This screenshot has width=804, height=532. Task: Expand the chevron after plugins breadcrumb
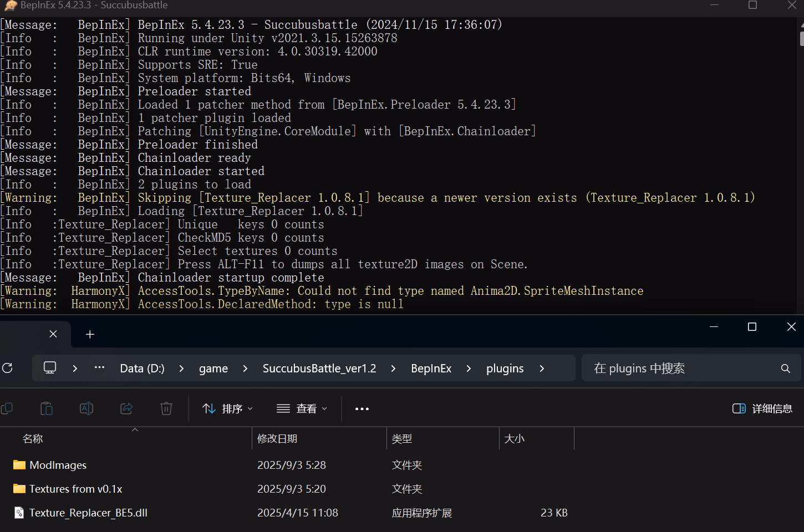(x=542, y=369)
